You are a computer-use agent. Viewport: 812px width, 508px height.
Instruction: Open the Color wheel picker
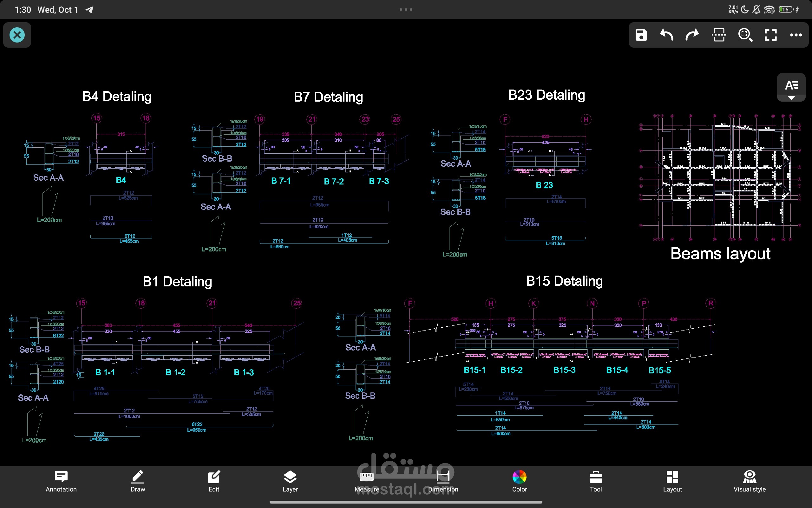coord(520,481)
